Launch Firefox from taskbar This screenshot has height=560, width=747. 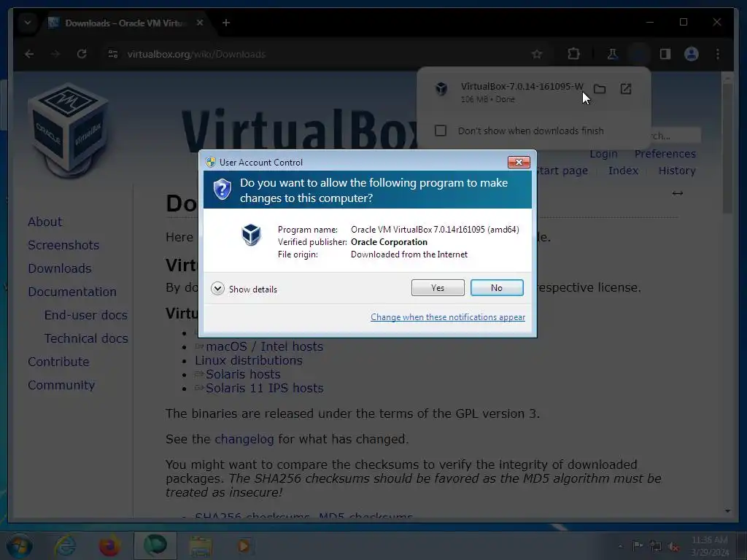[109, 546]
